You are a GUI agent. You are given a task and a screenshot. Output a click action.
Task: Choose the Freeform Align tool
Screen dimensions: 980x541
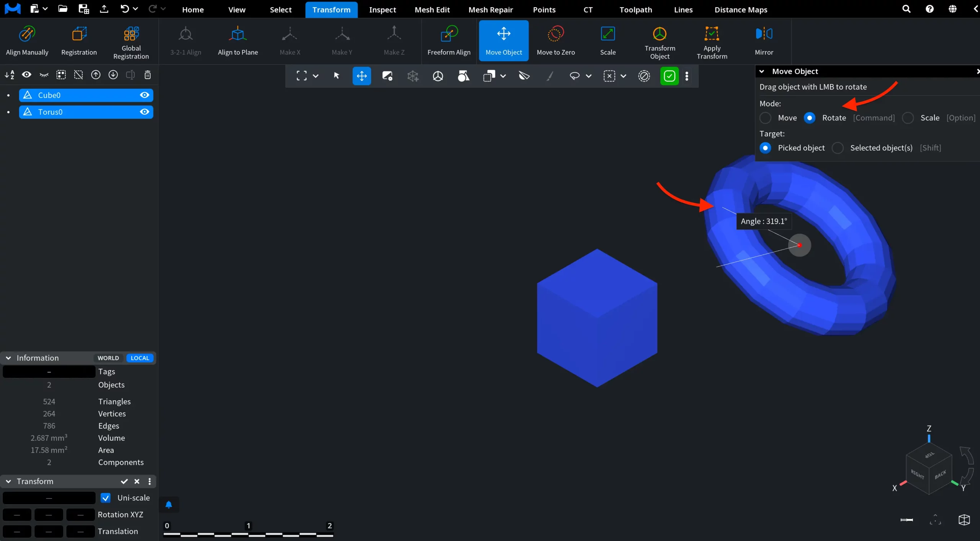click(449, 41)
